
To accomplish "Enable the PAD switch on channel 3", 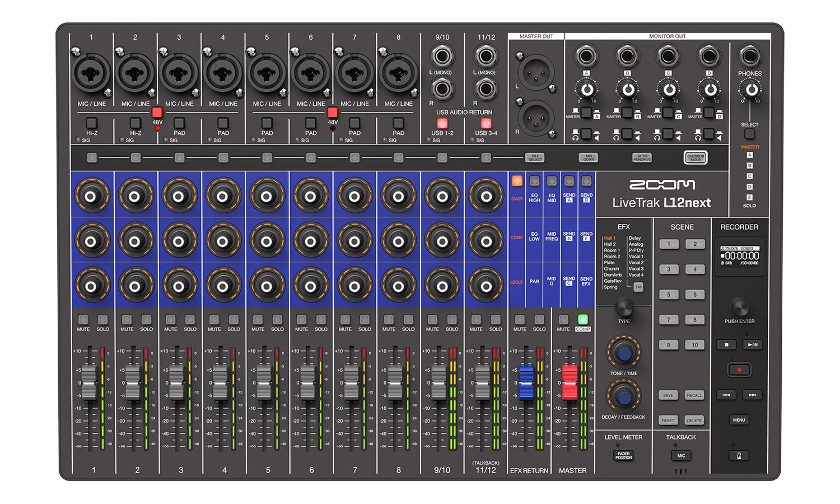I will pos(179,123).
